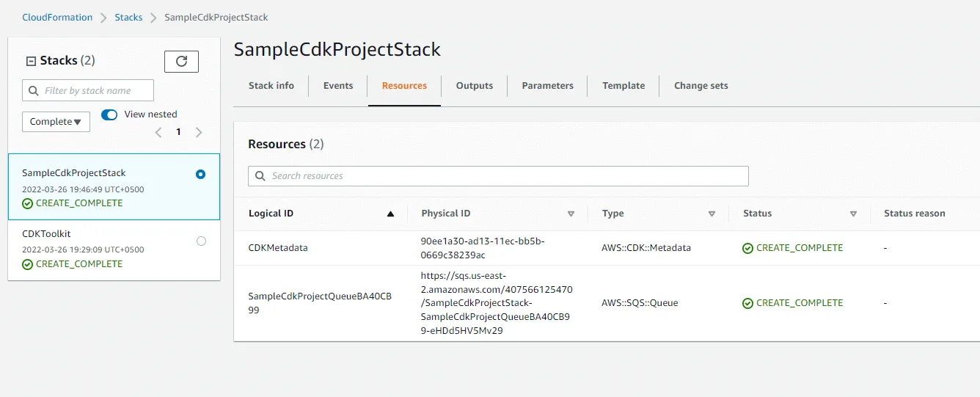
Task: Click the refresh stacks button
Action: tap(181, 61)
